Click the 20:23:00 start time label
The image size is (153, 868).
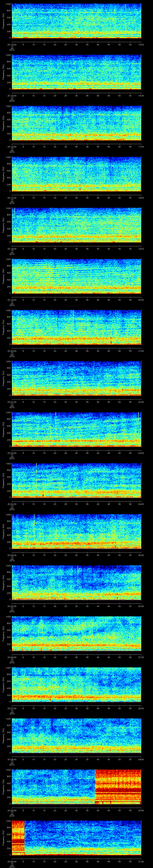tap(12, 504)
